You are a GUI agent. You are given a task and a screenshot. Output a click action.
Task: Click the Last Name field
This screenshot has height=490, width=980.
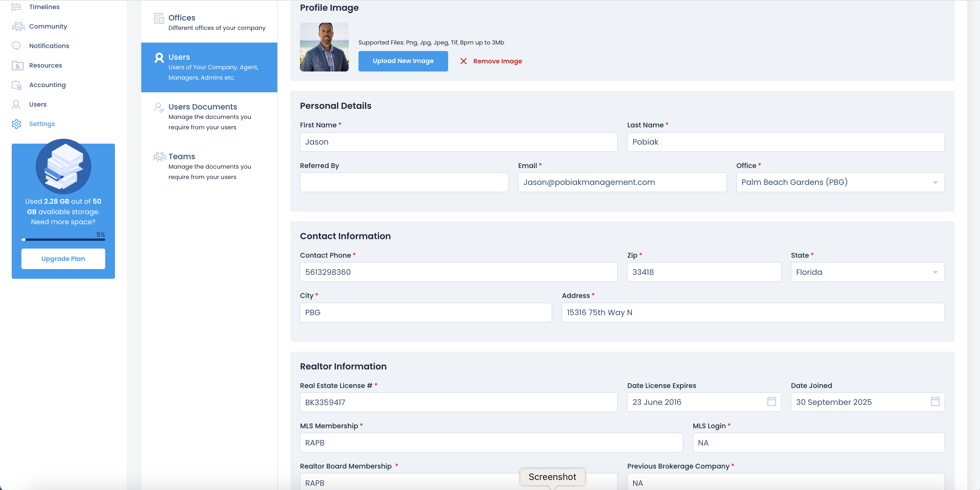click(x=785, y=142)
